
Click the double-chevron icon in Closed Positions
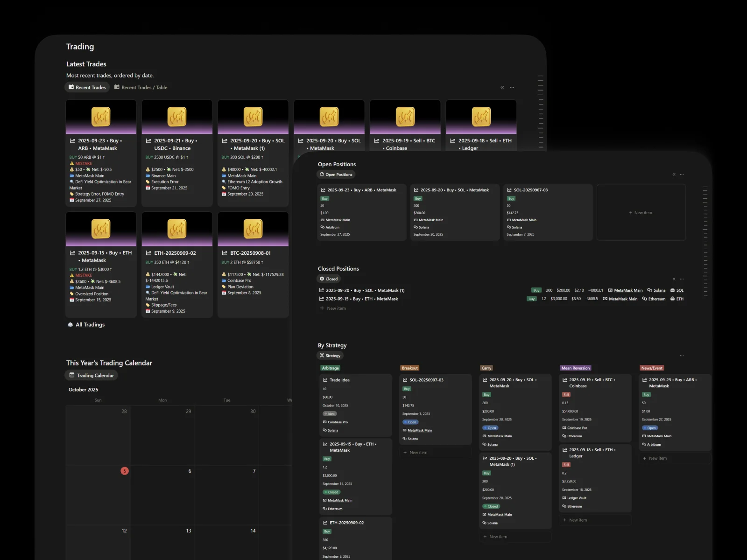tap(674, 279)
